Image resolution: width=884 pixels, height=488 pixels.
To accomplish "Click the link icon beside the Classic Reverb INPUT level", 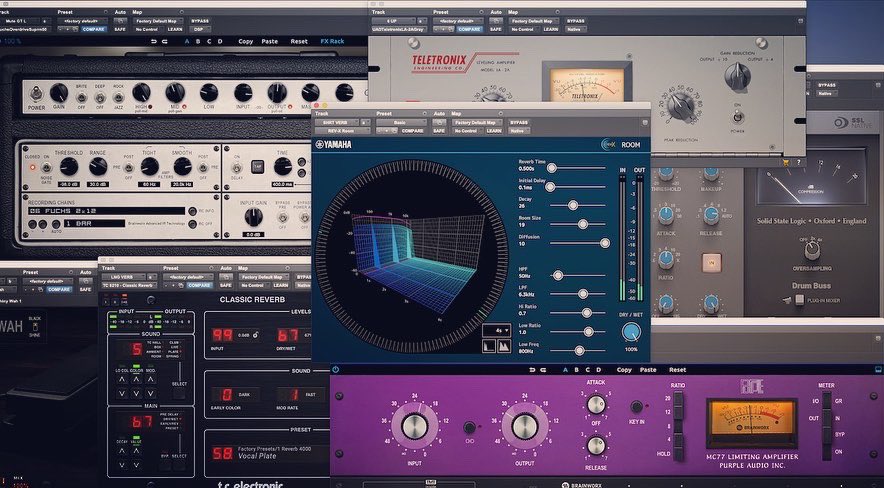I will 255,335.
